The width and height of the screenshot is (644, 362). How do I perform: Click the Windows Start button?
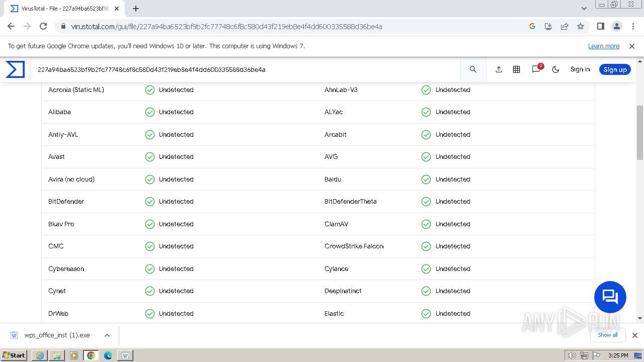[x=14, y=355]
